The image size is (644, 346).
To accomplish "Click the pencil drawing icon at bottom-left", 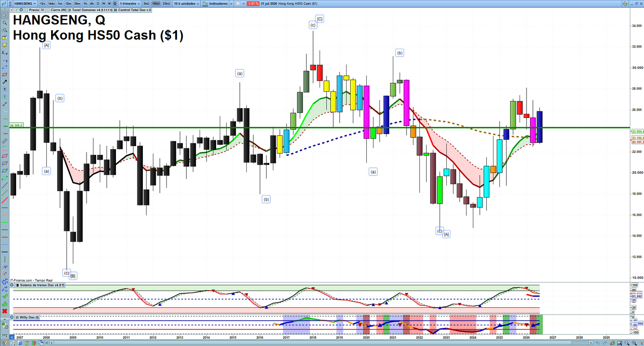I will 4,343.
